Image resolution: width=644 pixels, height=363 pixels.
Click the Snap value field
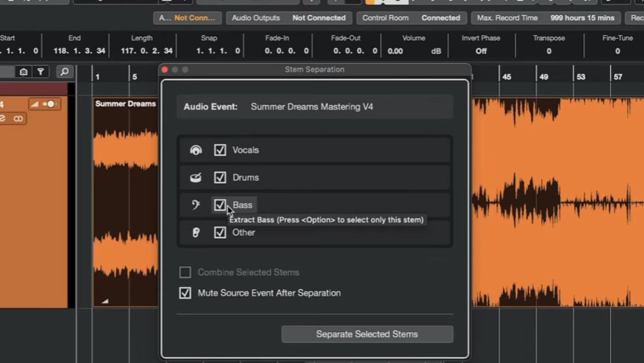point(218,51)
